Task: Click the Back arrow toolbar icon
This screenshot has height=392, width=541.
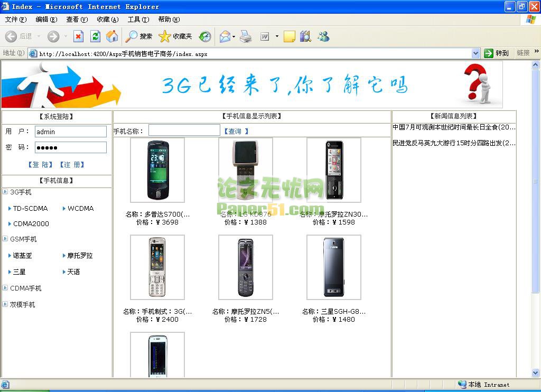Action: coord(11,36)
